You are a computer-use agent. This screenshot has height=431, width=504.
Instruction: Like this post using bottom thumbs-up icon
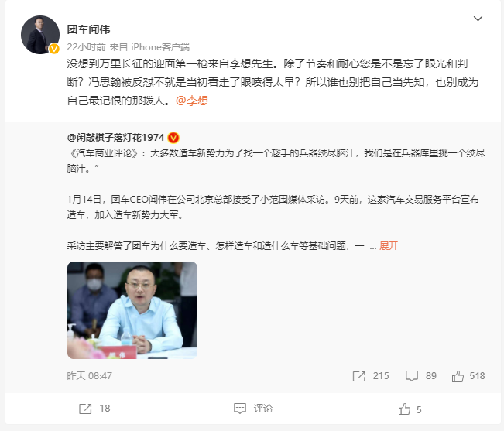point(404,409)
